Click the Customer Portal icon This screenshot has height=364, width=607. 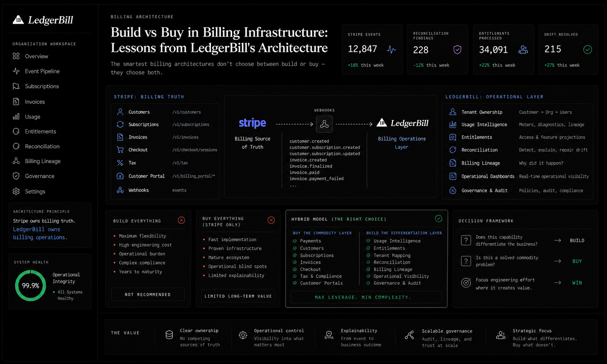pos(120,176)
